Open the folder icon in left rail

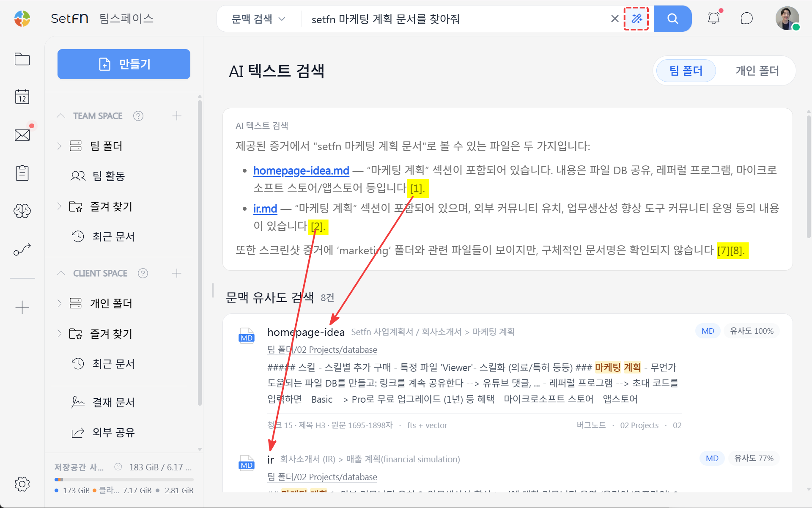coord(22,59)
